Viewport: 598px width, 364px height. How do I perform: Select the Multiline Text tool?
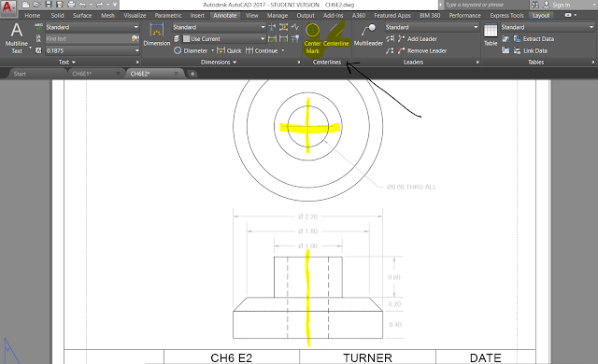(x=17, y=38)
